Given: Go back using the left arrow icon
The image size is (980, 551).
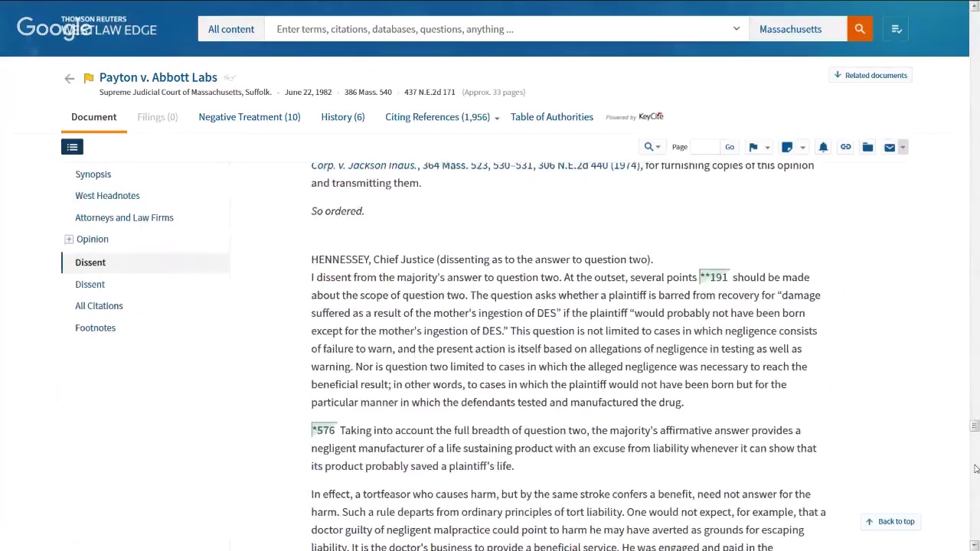Looking at the screenshot, I should tap(70, 78).
